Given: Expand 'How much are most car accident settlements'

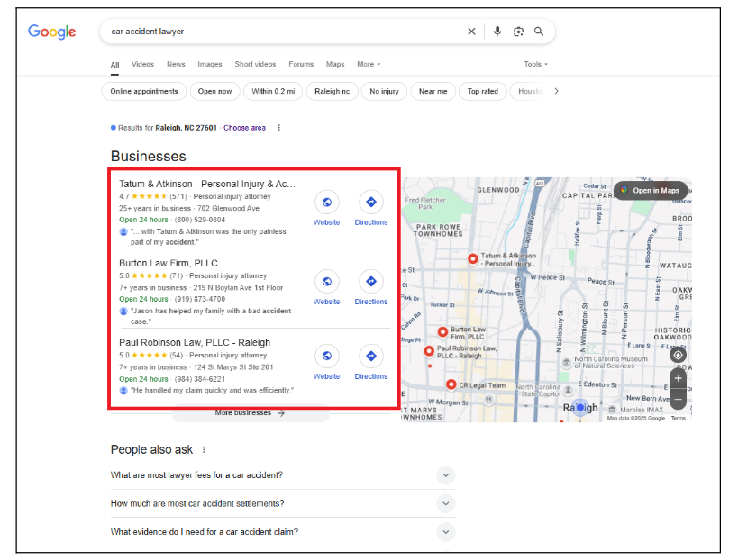Looking at the screenshot, I should [445, 503].
